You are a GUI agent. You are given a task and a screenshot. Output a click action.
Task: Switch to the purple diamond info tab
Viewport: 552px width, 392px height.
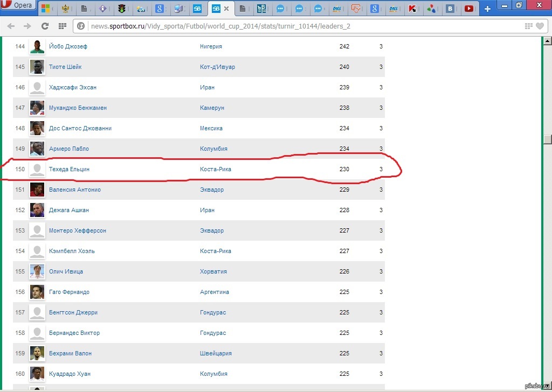point(103,9)
